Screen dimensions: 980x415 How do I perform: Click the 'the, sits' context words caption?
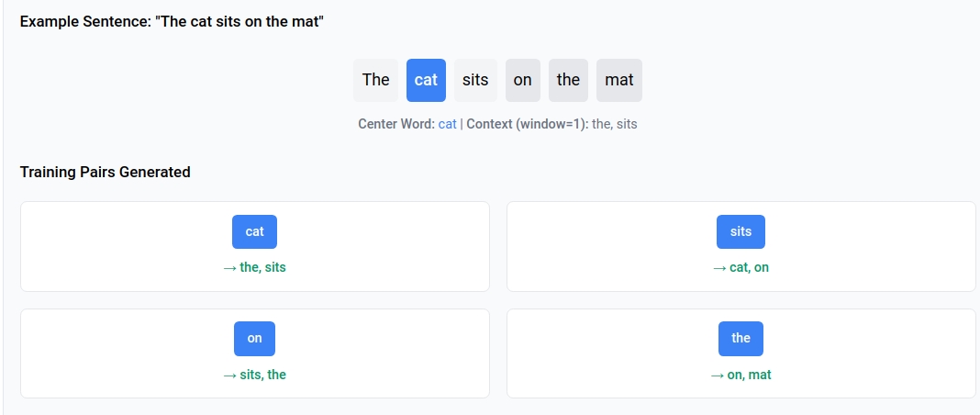tap(615, 124)
